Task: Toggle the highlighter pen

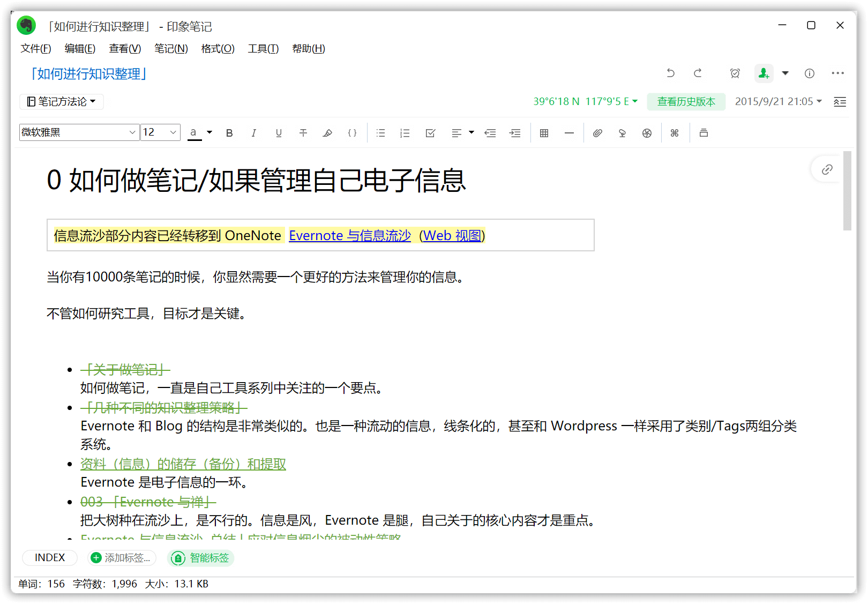Action: tap(327, 133)
